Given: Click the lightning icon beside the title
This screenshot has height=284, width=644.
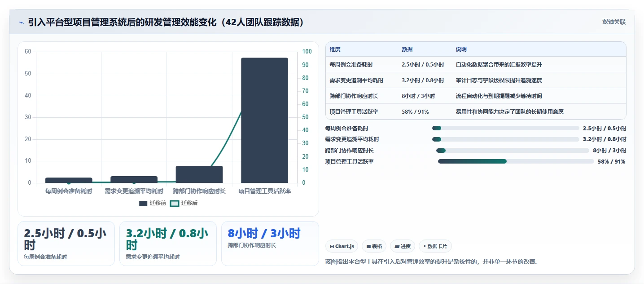Looking at the screenshot, I should 21,22.
